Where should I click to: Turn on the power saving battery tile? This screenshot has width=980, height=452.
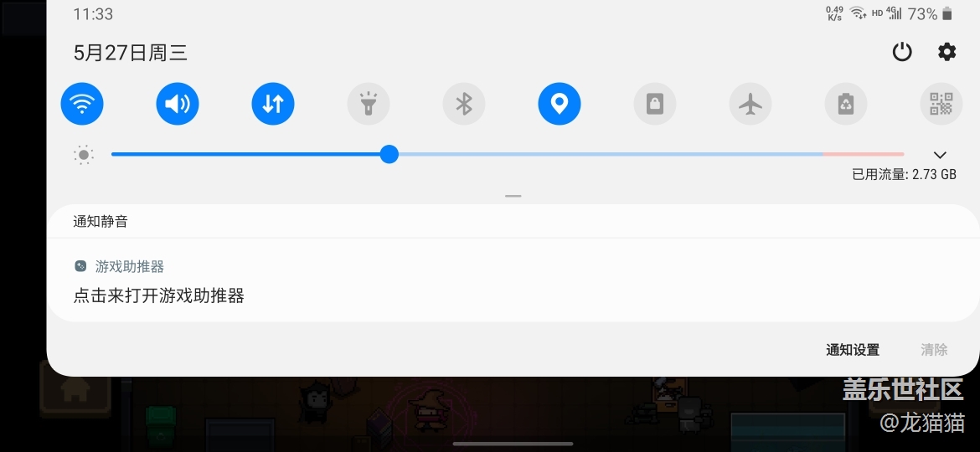point(846,104)
